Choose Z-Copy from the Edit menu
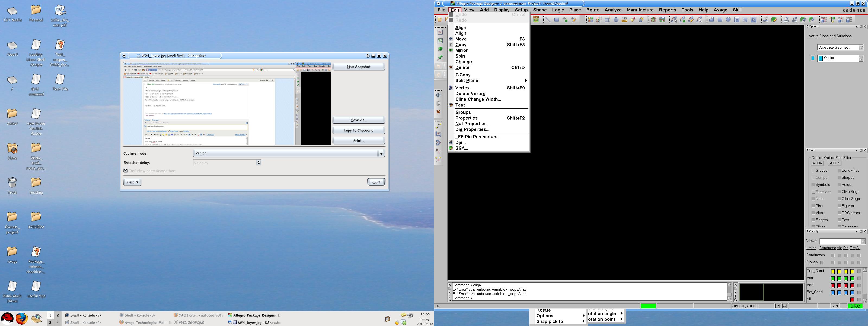 pos(463,75)
